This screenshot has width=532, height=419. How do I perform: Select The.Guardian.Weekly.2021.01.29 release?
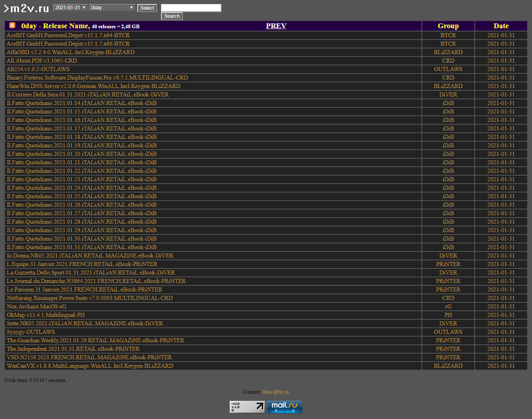click(95, 340)
